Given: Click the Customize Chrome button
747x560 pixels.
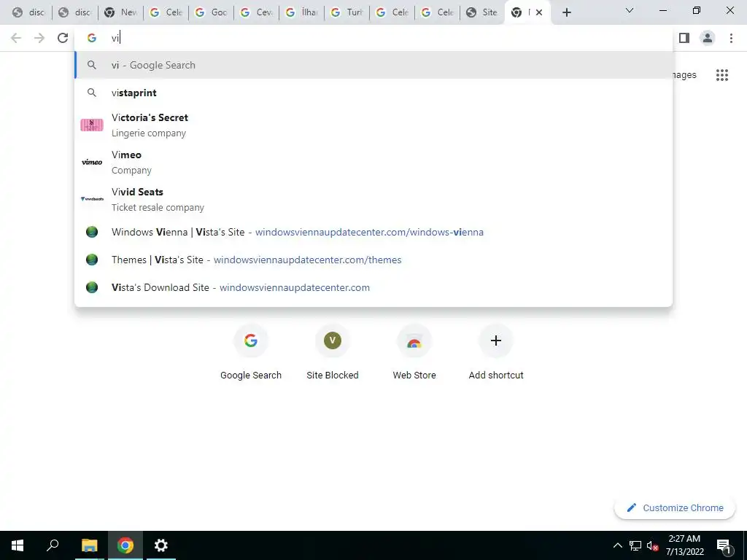Looking at the screenshot, I should click(x=675, y=507).
